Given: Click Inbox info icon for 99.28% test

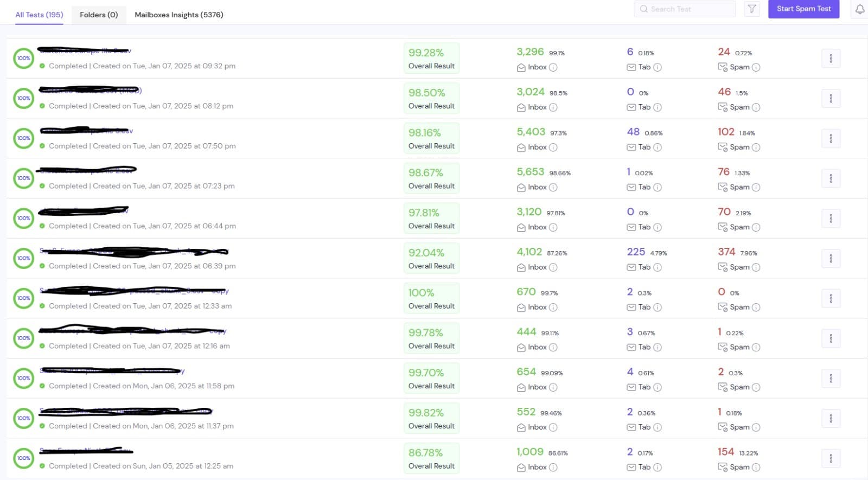Looking at the screenshot, I should (553, 68).
